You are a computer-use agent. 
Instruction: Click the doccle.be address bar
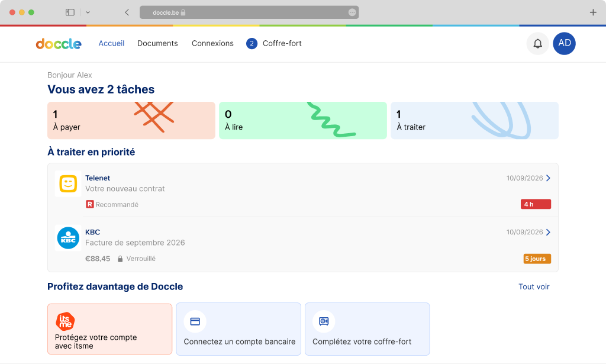click(x=249, y=12)
